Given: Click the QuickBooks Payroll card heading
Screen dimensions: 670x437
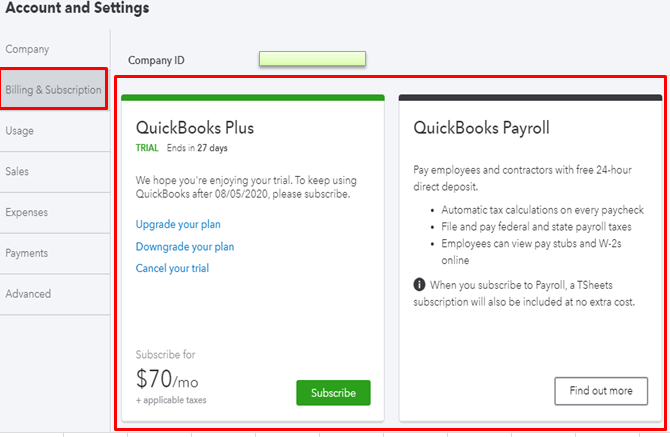Looking at the screenshot, I should click(481, 128).
